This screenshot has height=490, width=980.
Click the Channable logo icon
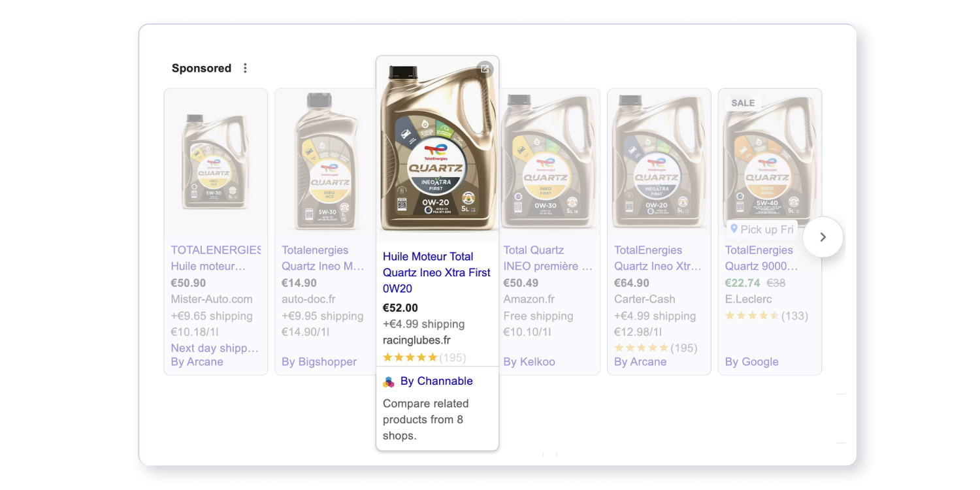[x=389, y=382]
